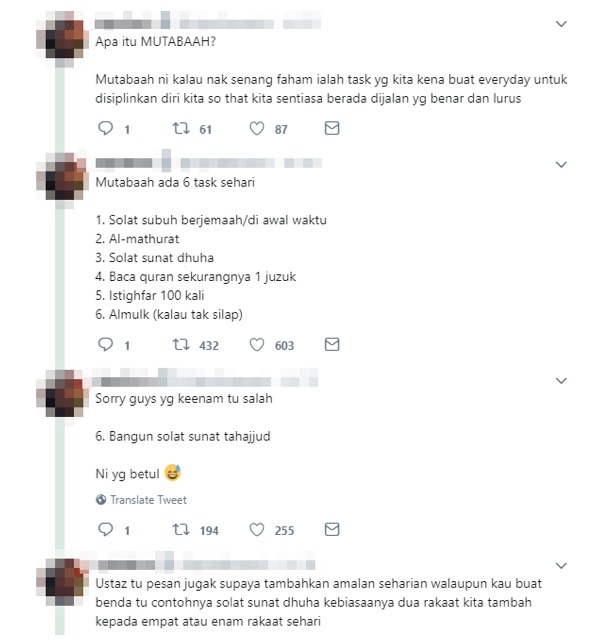Viewport: 613px width, 640px height.
Task: Open the chevron menu on the 'Ustaz tu pesan' tweet
Action: (562, 566)
